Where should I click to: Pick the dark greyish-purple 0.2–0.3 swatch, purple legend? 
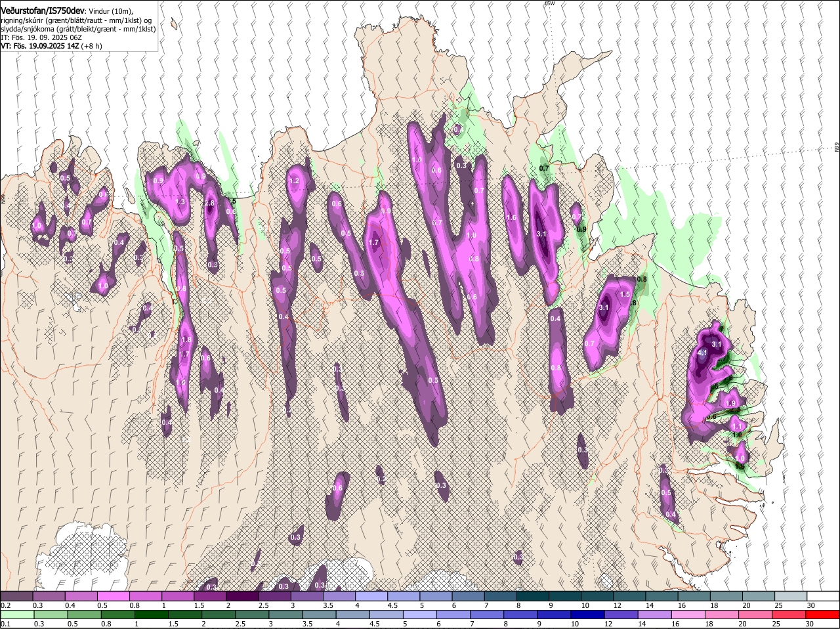pos(17,596)
